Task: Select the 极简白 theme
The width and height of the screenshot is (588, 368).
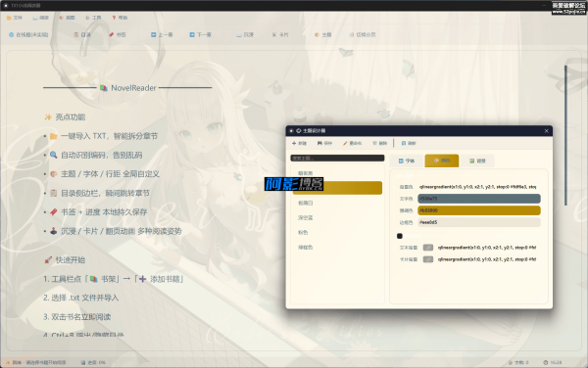Action: click(337, 203)
